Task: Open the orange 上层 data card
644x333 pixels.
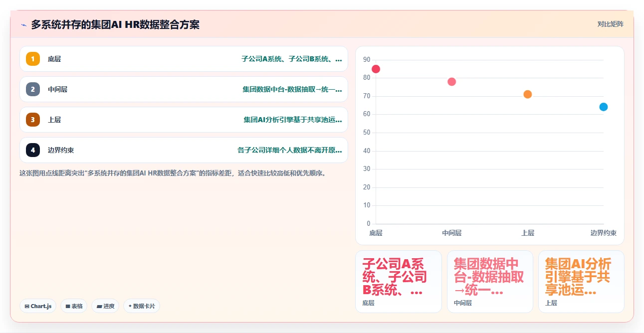Action: [581, 282]
